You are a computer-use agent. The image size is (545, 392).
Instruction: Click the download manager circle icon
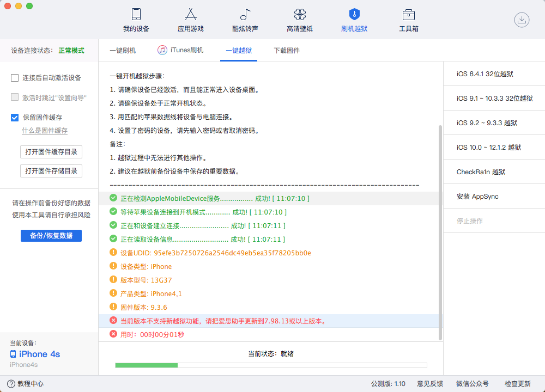tap(522, 20)
